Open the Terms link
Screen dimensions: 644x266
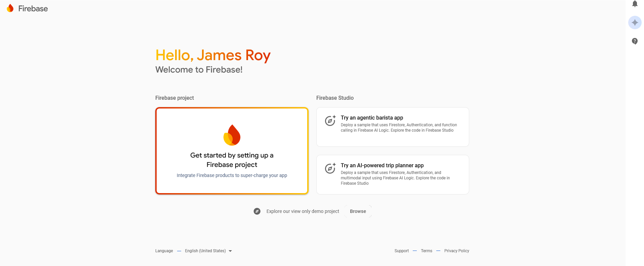point(427,251)
